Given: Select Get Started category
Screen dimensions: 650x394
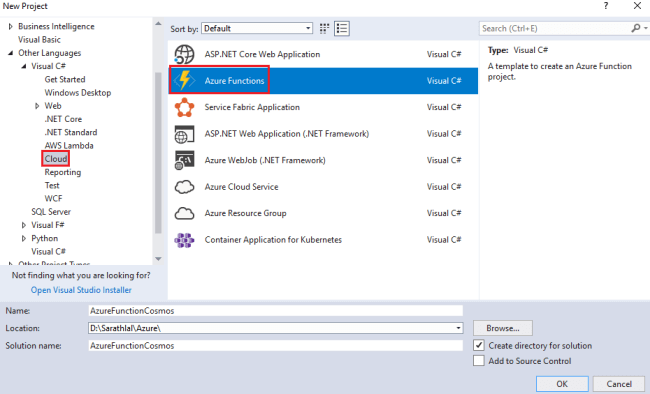Looking at the screenshot, I should tap(65, 79).
